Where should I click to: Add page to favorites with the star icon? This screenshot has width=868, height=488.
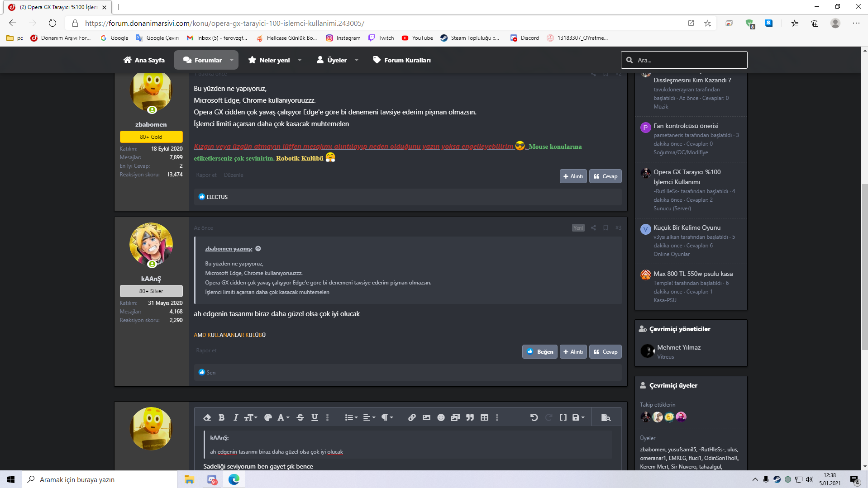point(707,23)
